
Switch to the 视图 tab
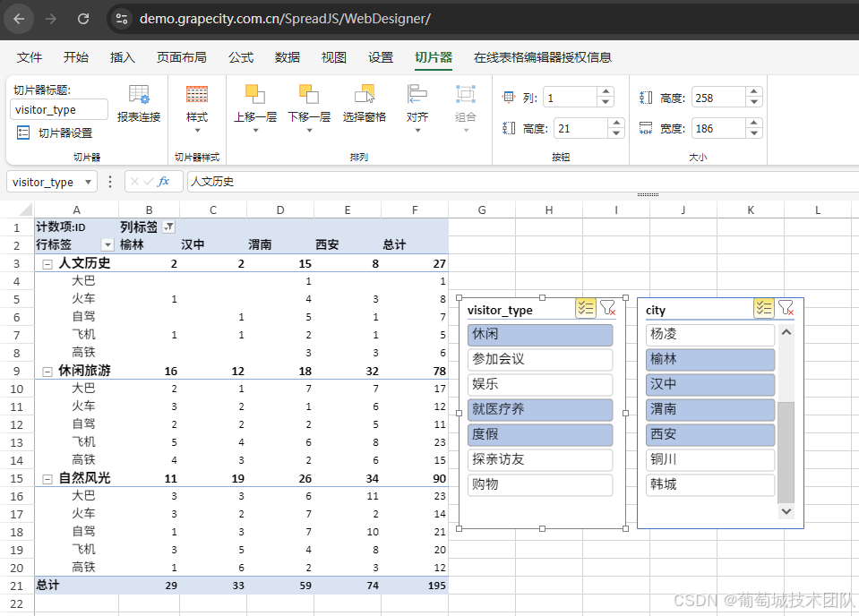click(333, 57)
